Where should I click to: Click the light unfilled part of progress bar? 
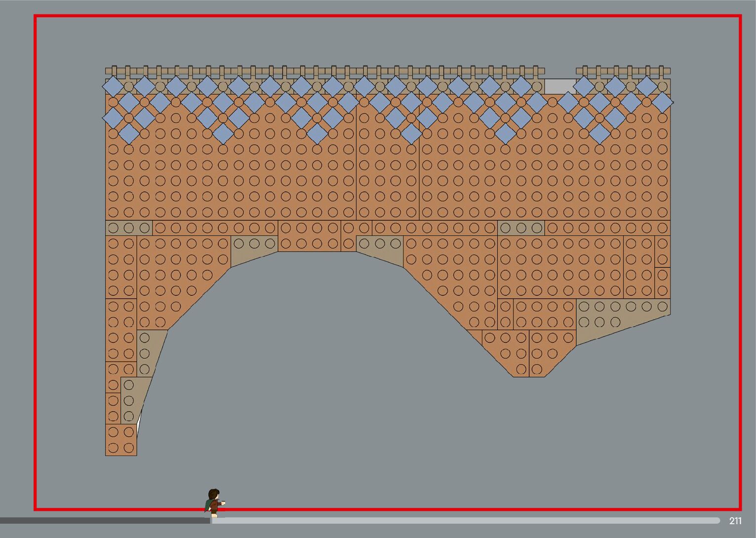tap(464, 520)
